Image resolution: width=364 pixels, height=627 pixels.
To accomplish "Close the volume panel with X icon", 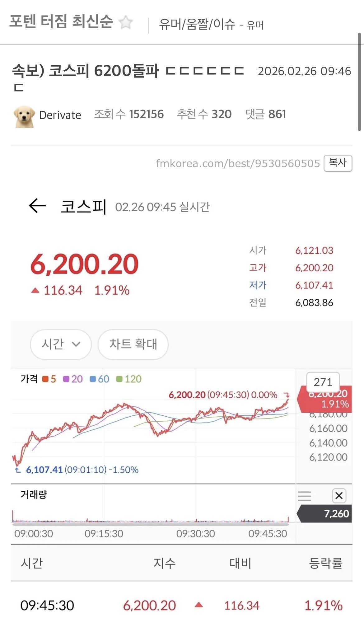I will point(339,496).
